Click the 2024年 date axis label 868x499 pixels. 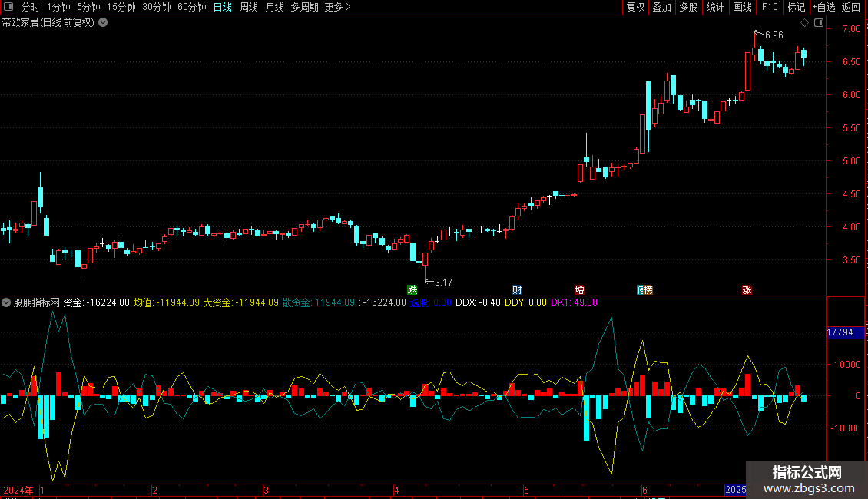18,490
